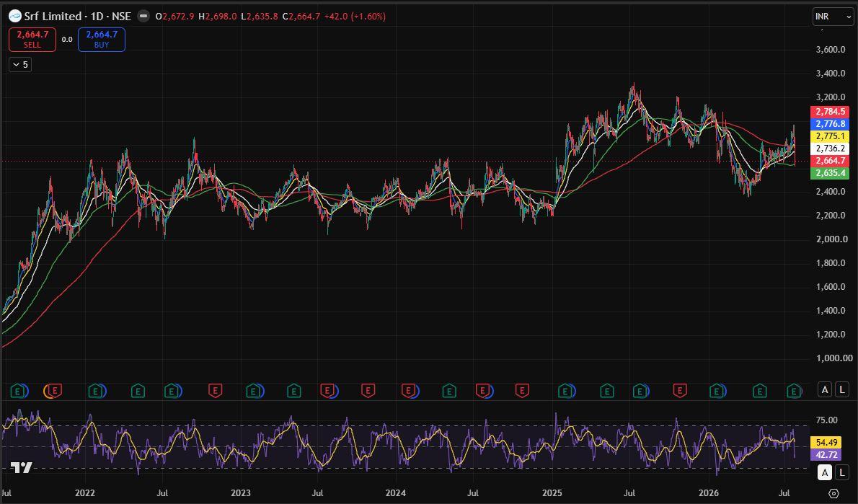This screenshot has width=858, height=504.
Task: Click the red 2,664.7 last price label
Action: click(830, 161)
